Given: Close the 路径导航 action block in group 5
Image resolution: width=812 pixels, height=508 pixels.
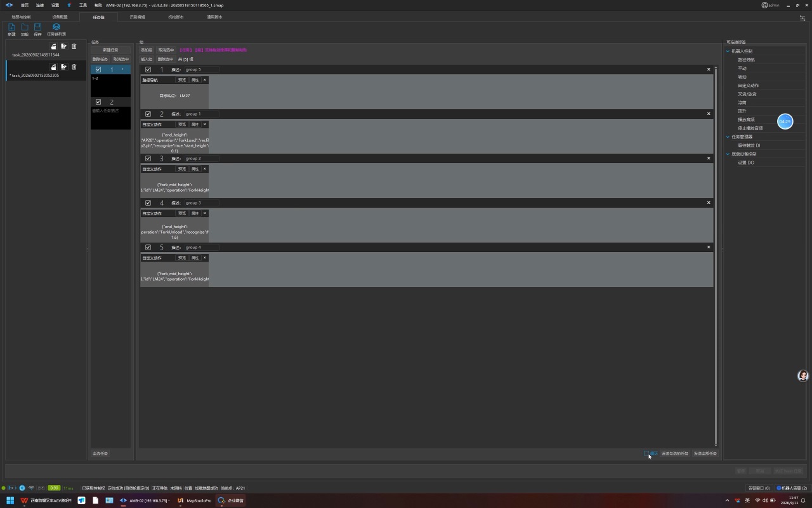Looking at the screenshot, I should point(205,80).
